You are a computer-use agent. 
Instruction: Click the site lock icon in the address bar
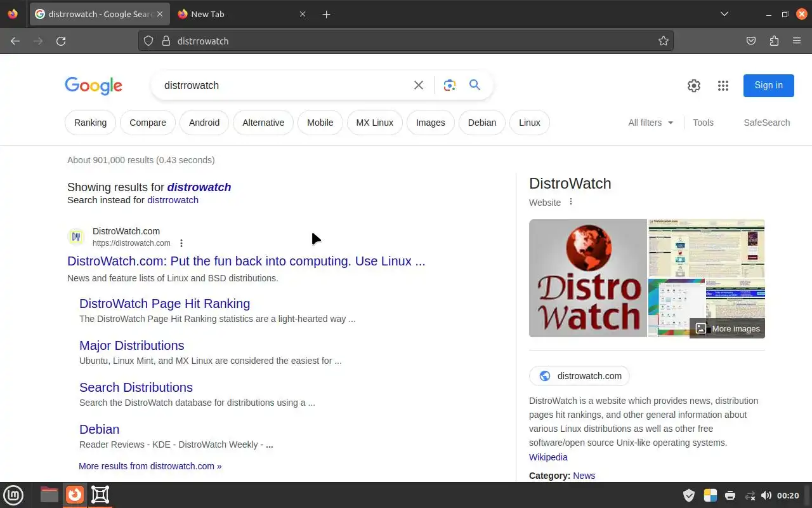click(x=166, y=41)
